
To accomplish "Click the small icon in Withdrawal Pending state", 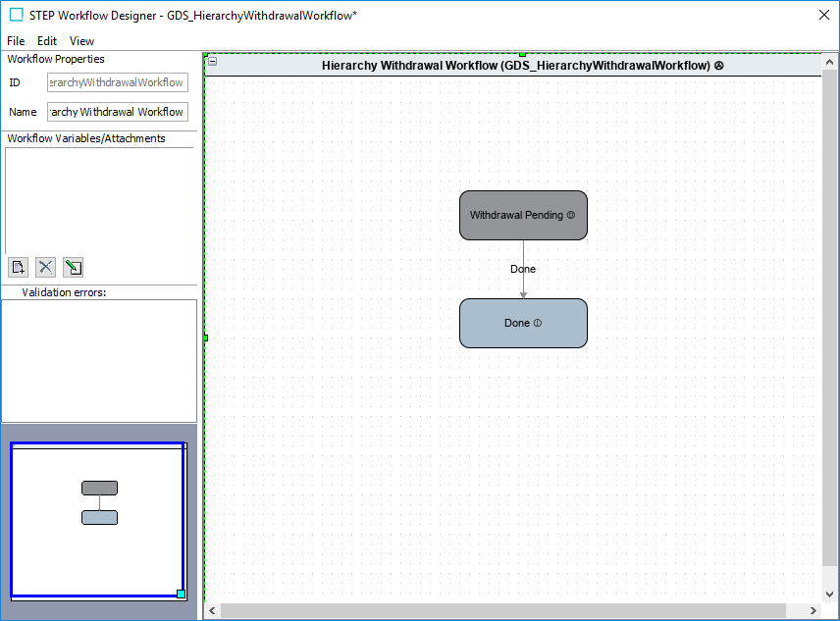I will click(571, 215).
